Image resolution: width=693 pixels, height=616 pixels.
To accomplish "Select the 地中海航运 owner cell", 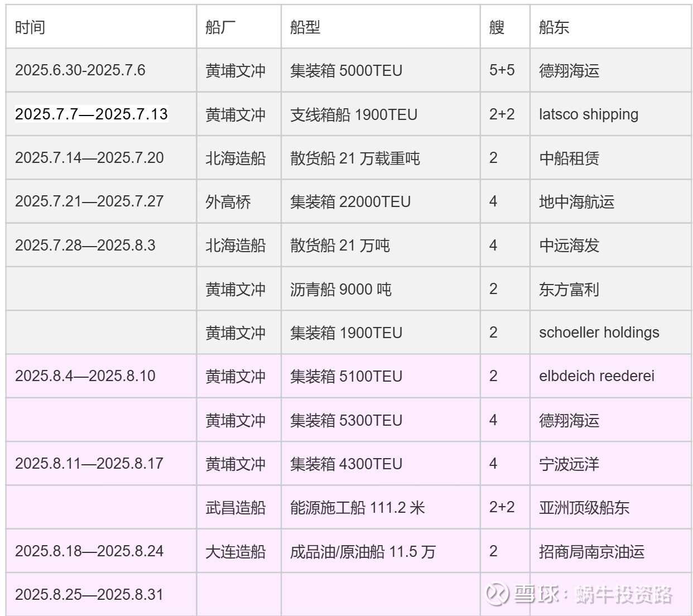I will 576,201.
